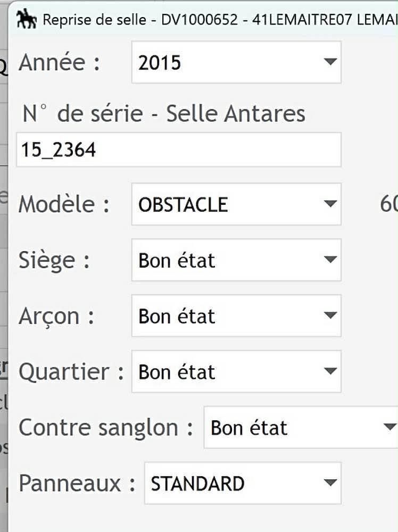The width and height of the screenshot is (398, 532).
Task: Click the arrow of the Siège combo box
Action: pos(330,260)
